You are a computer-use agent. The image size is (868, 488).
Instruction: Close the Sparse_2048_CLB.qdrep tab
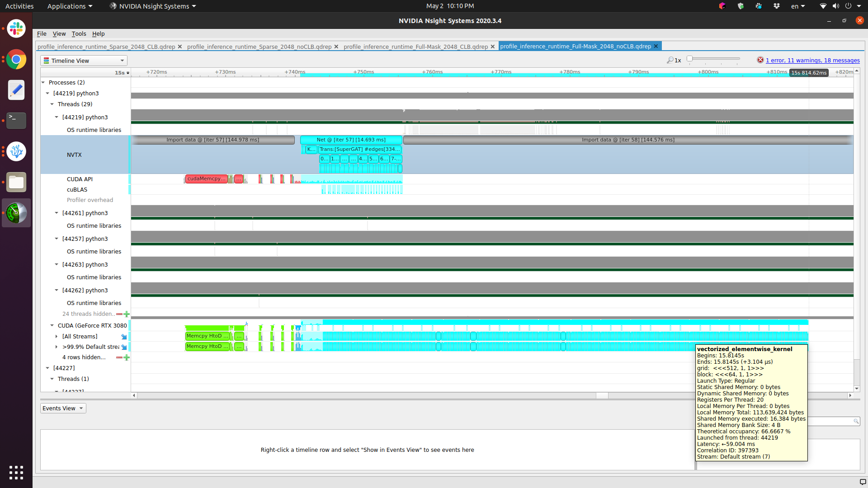(180, 47)
